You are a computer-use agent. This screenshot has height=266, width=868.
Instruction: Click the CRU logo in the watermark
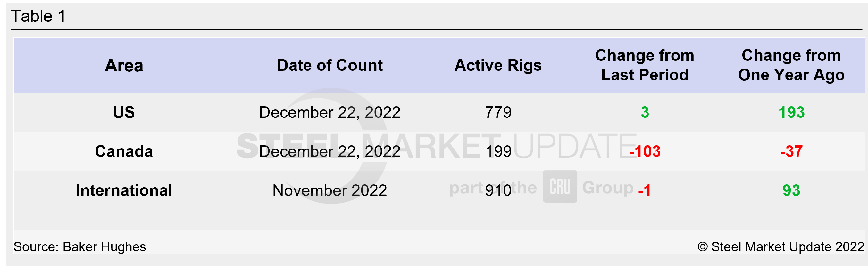pos(560,186)
